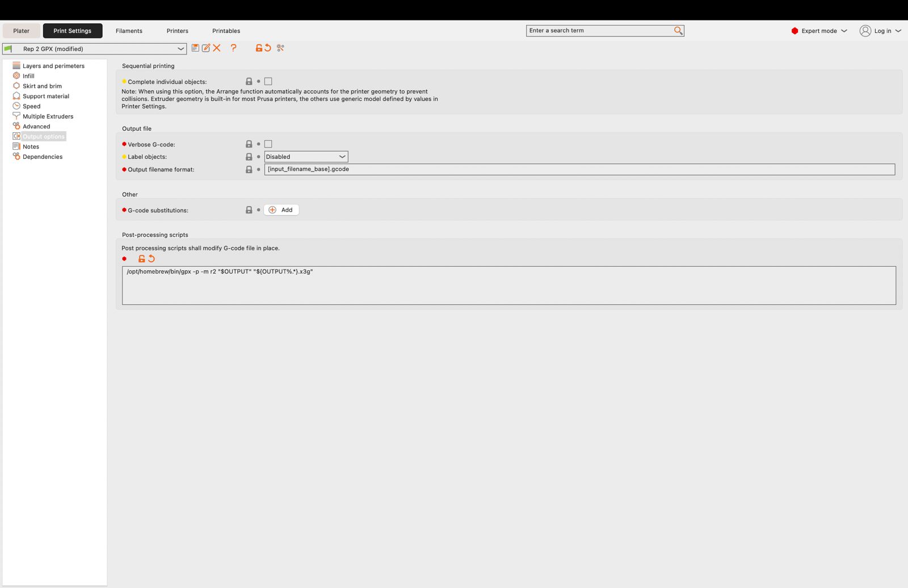
Task: Click the save preset icon
Action: click(x=195, y=48)
